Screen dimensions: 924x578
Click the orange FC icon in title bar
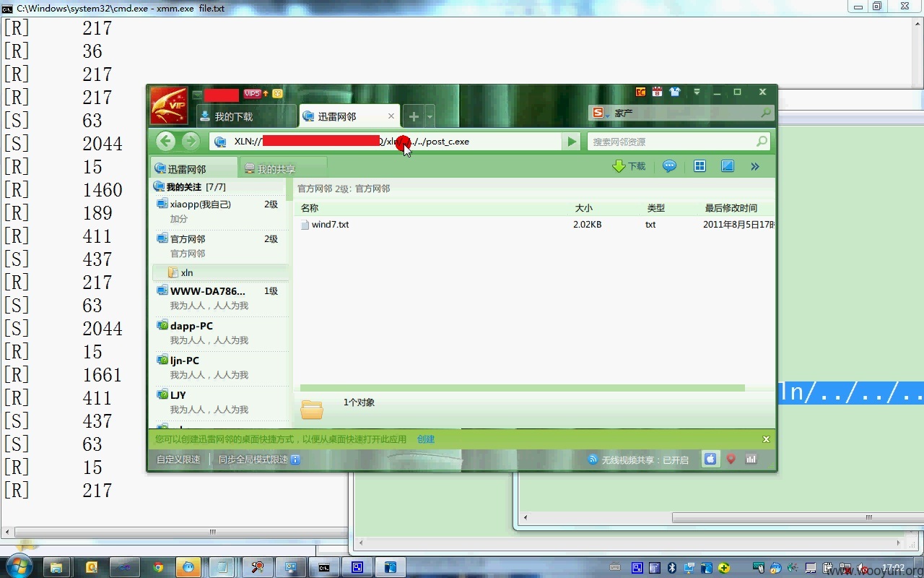click(640, 92)
